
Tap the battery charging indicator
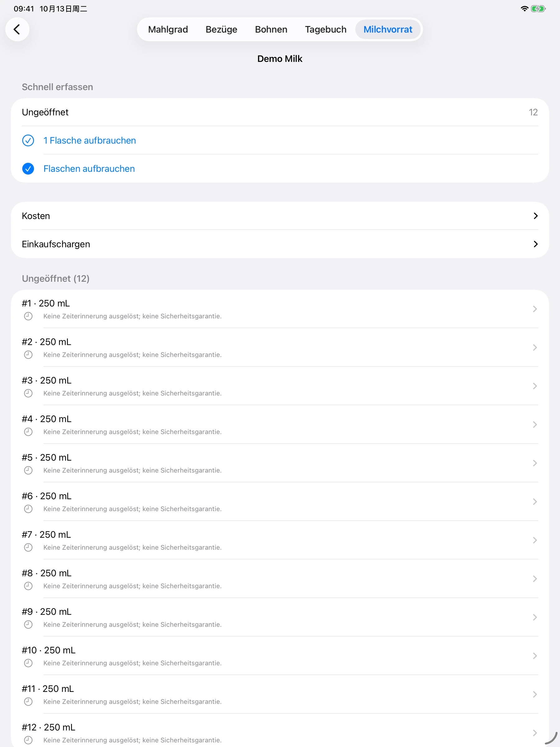click(x=538, y=9)
